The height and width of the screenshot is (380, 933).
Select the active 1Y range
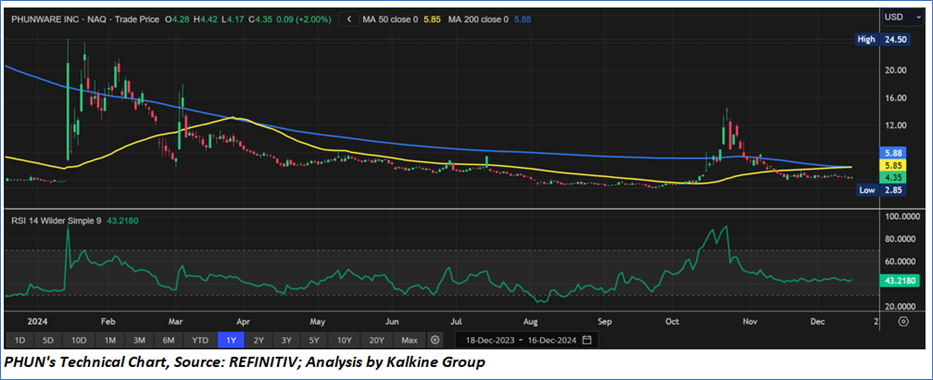[231, 340]
